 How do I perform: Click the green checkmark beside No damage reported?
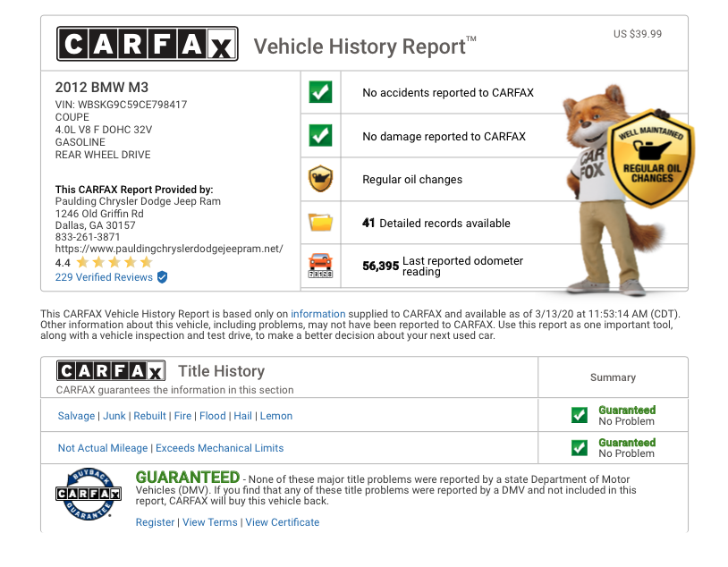coord(320,136)
